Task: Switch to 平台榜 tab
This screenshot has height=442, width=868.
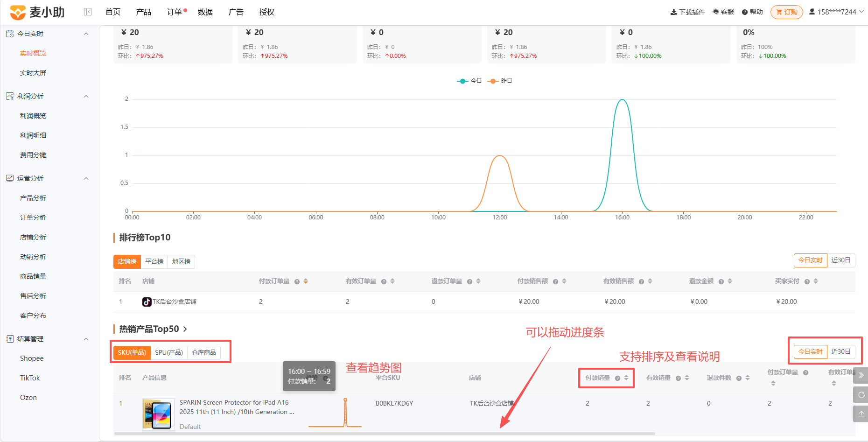Action: click(154, 262)
